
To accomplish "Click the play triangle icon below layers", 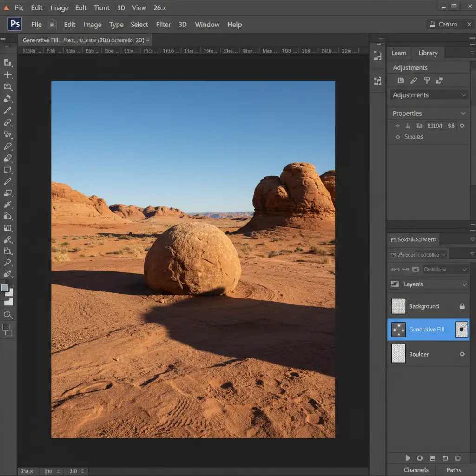I will point(408,458).
